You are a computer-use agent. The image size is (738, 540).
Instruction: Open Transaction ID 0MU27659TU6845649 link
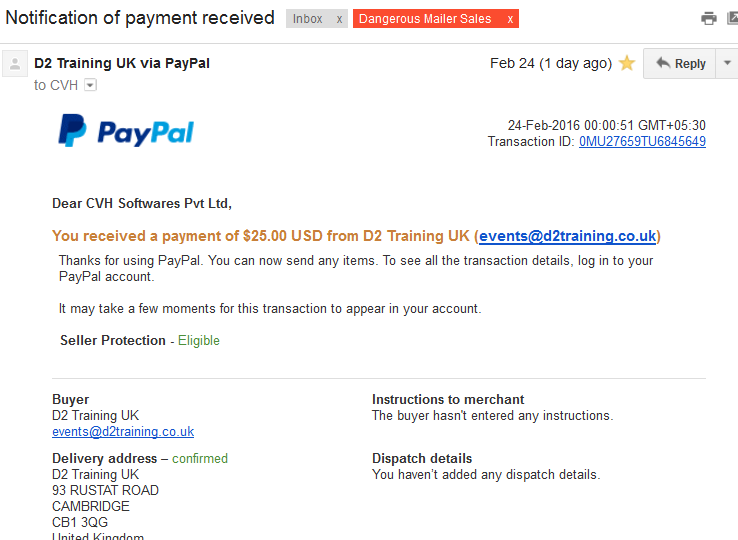click(x=642, y=141)
